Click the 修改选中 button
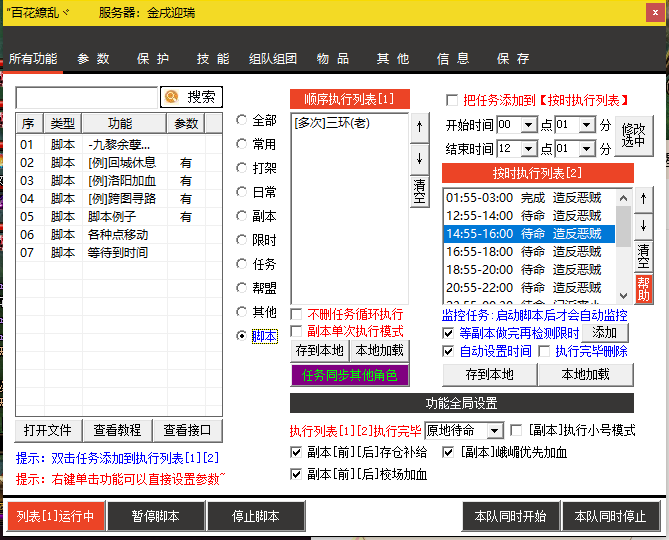The image size is (669, 540). click(634, 136)
